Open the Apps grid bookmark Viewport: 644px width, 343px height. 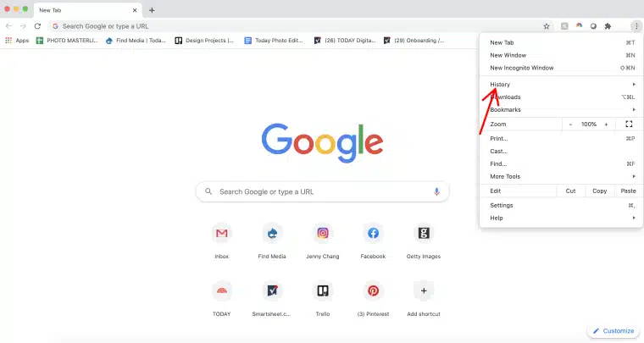click(x=17, y=41)
